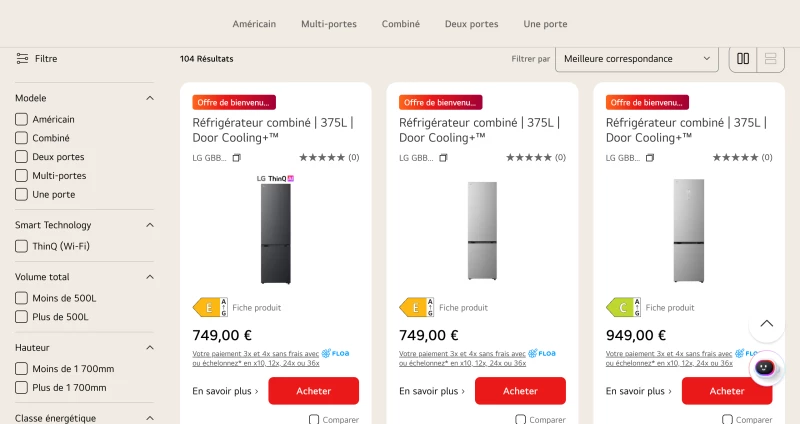Viewport: 800px width, 424px height.
Task: Open the chatbot assistant icon
Action: 765,367
